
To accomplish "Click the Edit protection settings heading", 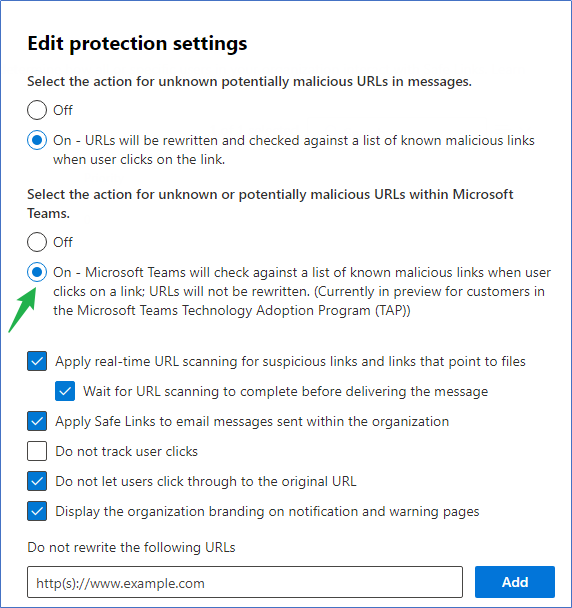I will 137,43.
